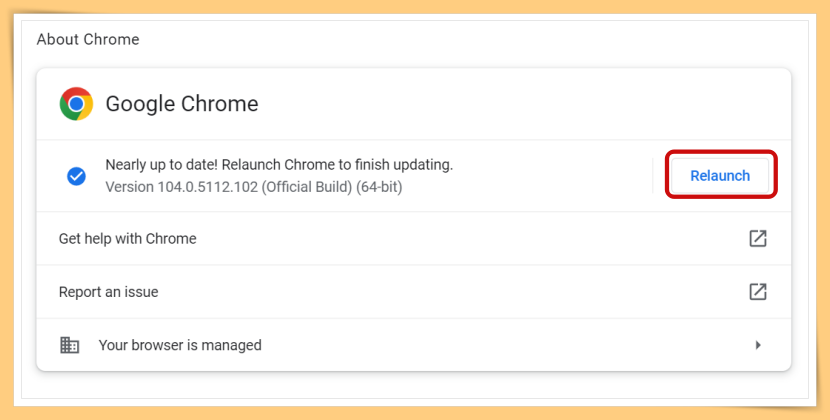Click the (Official Build) label text
The height and width of the screenshot is (420, 830).
[x=306, y=187]
